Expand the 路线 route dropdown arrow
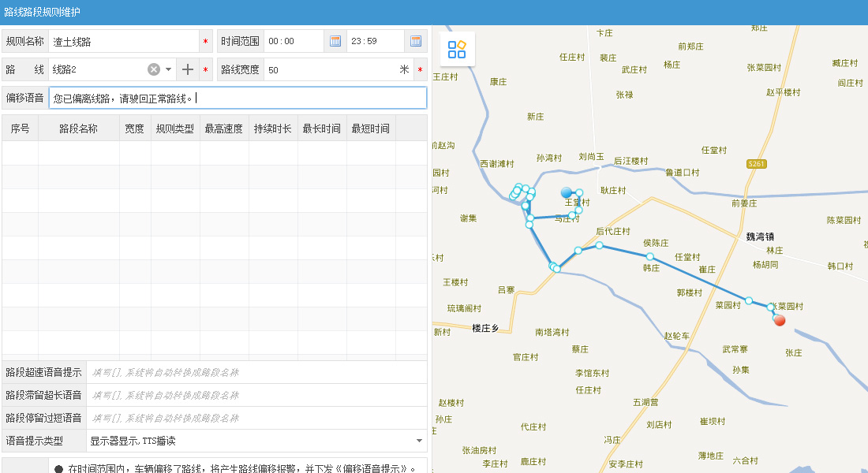 click(x=168, y=69)
